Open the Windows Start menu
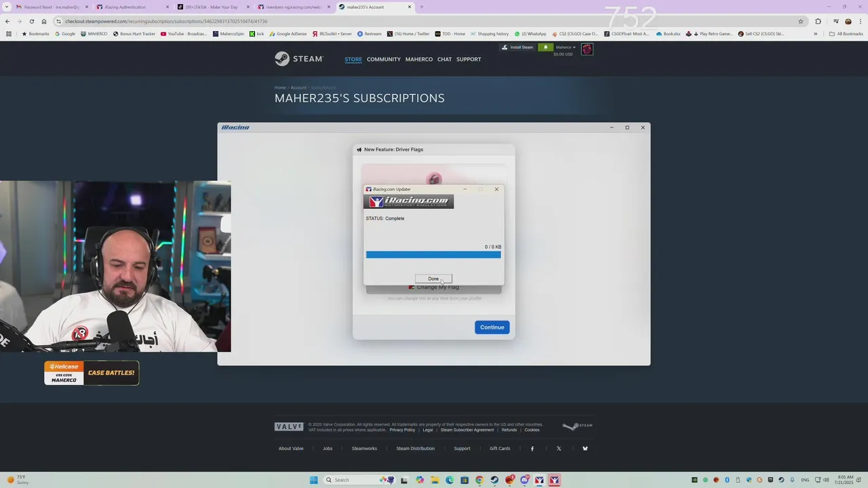868x488 pixels. tap(314, 480)
